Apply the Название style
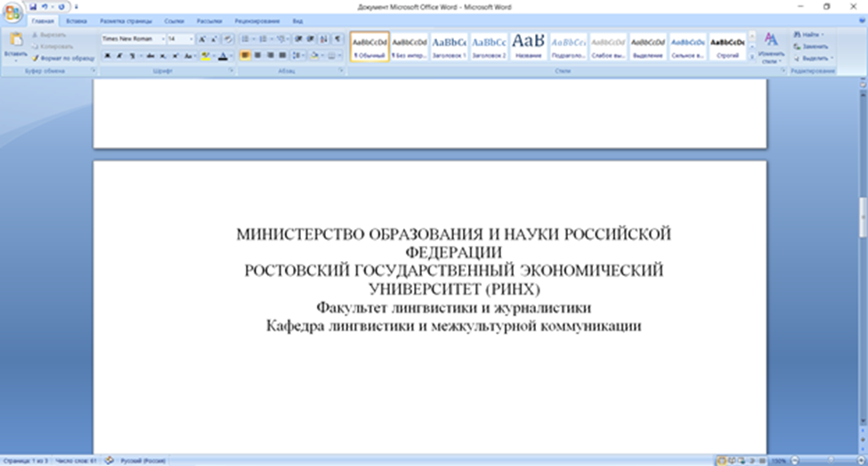 529,46
